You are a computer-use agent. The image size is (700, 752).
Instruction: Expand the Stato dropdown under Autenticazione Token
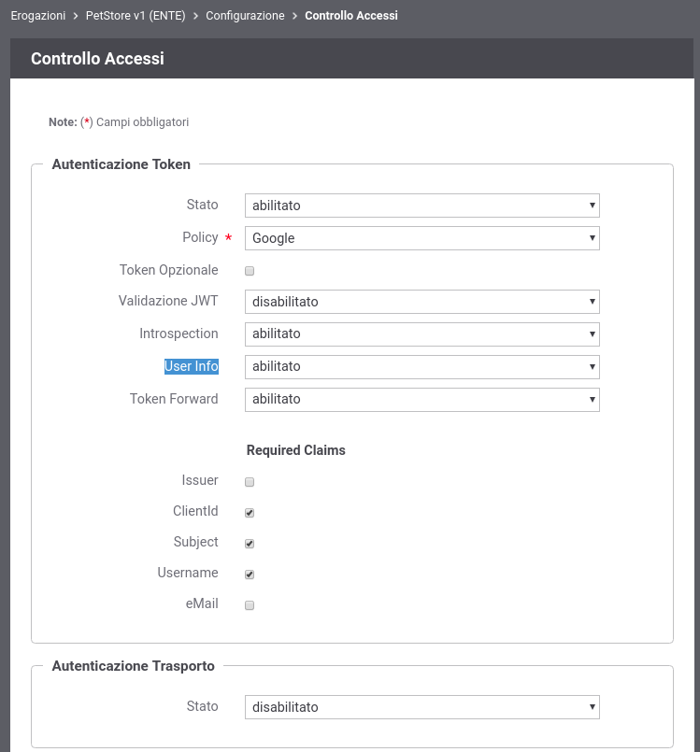pos(422,206)
